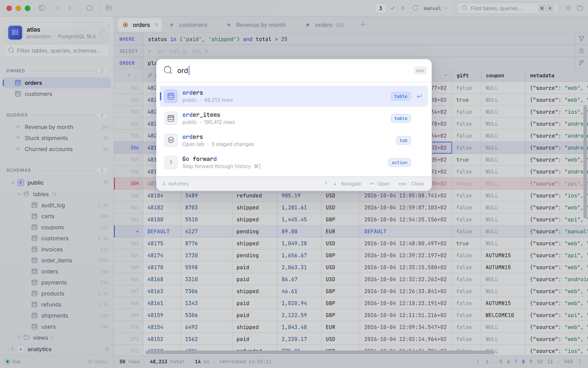
Task: Close the orders tab
Action: point(156,25)
